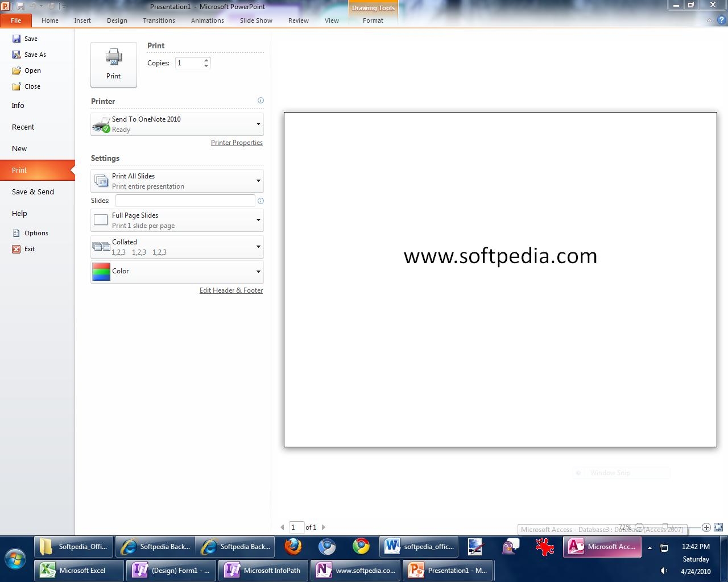Click the large Print button with printer icon

tap(113, 64)
